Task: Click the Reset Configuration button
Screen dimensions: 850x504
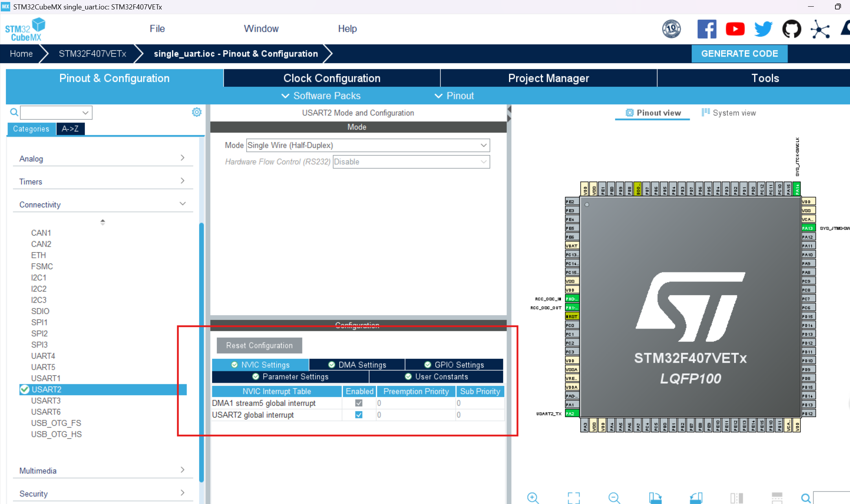Action: [x=259, y=345]
